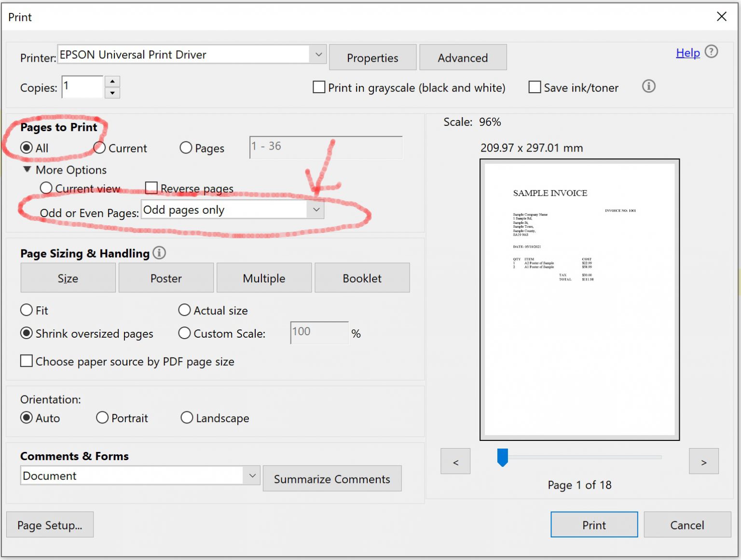Decrease Copies using the down arrow
The image size is (741, 560).
(112, 93)
